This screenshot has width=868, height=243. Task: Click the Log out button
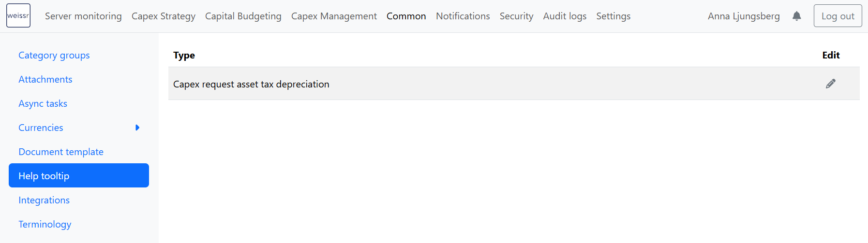click(x=838, y=16)
